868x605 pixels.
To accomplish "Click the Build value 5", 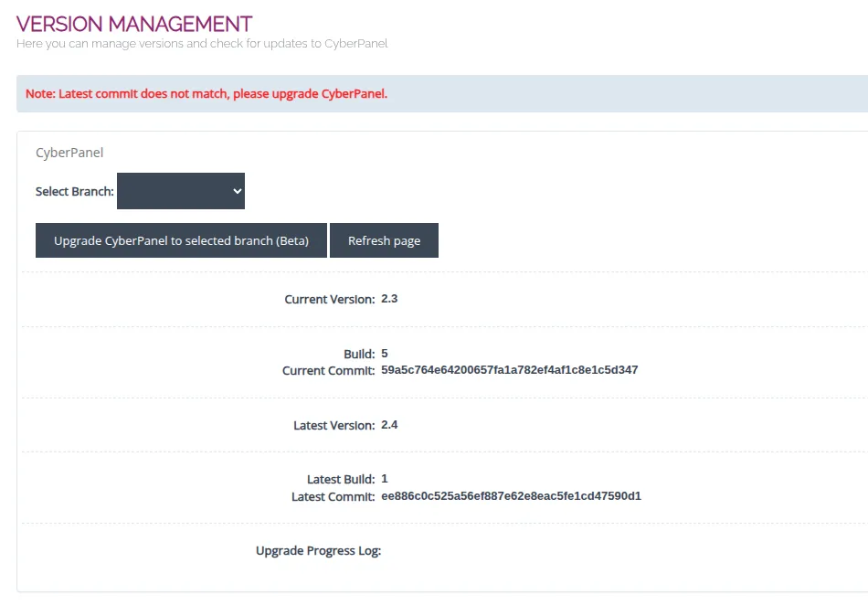I will click(x=384, y=353).
